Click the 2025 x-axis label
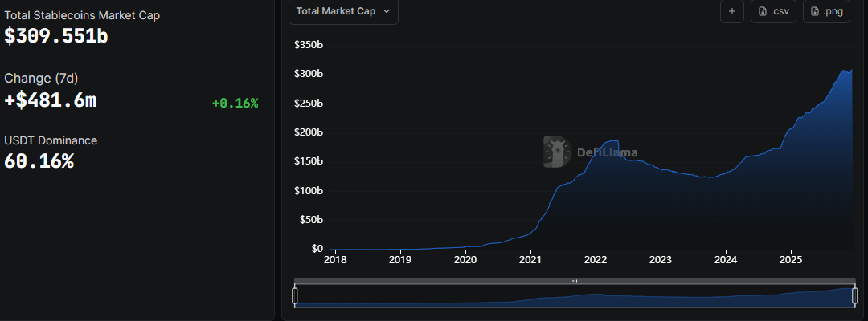Viewport: 868px width, 321px height. pyautogui.click(x=791, y=260)
